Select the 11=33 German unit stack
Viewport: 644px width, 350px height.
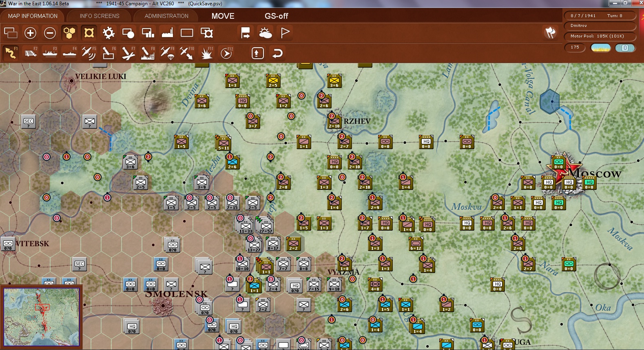(x=246, y=226)
